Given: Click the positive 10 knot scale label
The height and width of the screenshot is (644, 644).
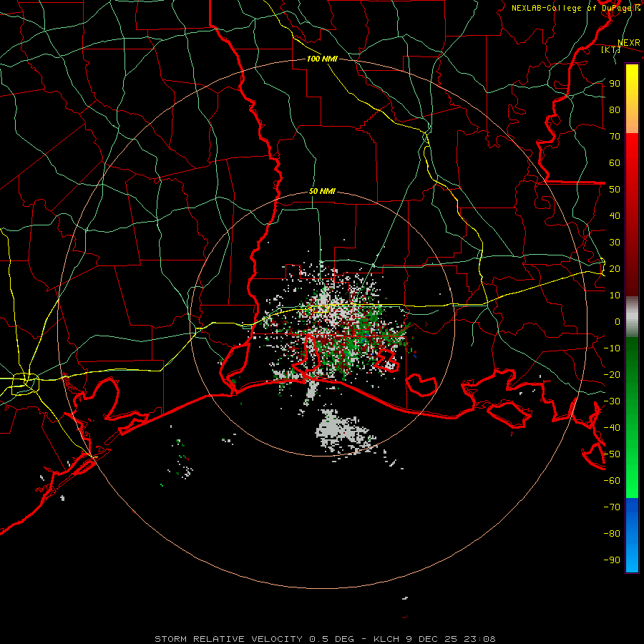Looking at the screenshot, I should (x=615, y=296).
